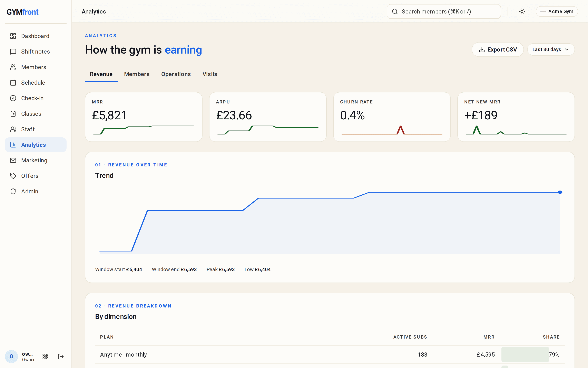Image resolution: width=588 pixels, height=368 pixels.
Task: Open the Last 30 days dropdown
Action: pos(551,50)
